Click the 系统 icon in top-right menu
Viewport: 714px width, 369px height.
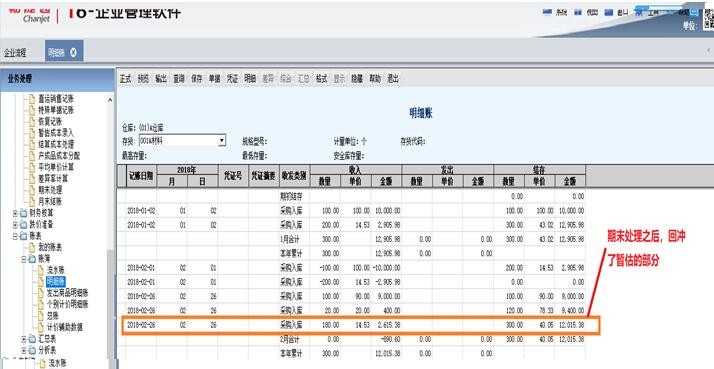click(x=547, y=13)
